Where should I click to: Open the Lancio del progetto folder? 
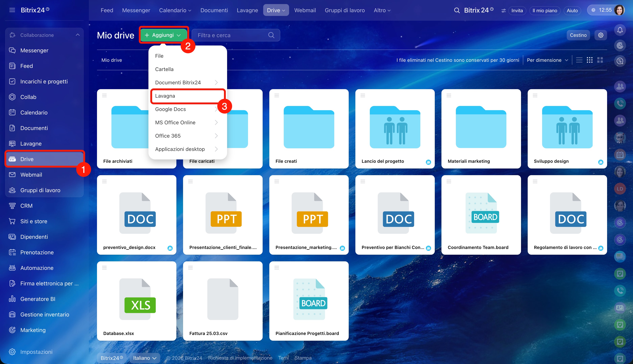coord(395,129)
